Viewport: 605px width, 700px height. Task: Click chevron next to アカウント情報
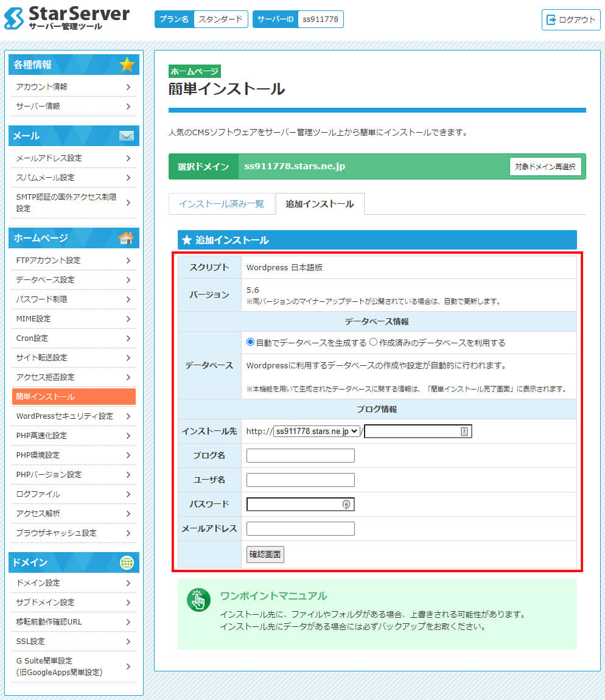(128, 87)
